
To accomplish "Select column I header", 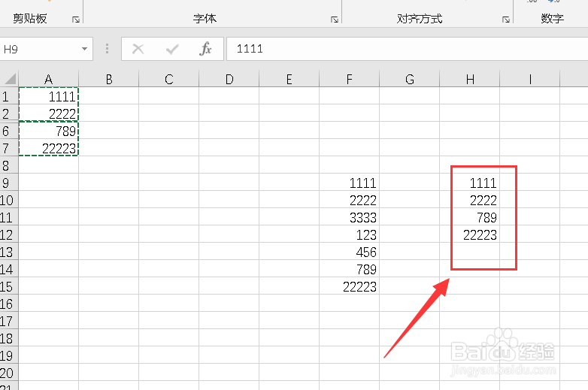I will coord(530,79).
